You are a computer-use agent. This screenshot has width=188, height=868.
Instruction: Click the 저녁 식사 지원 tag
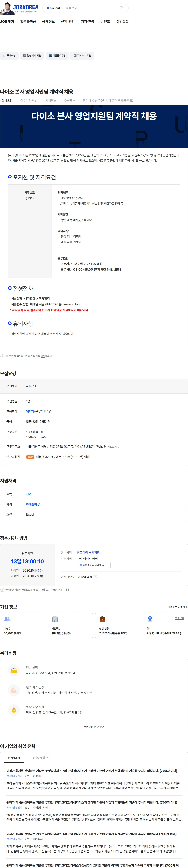(82, 56)
